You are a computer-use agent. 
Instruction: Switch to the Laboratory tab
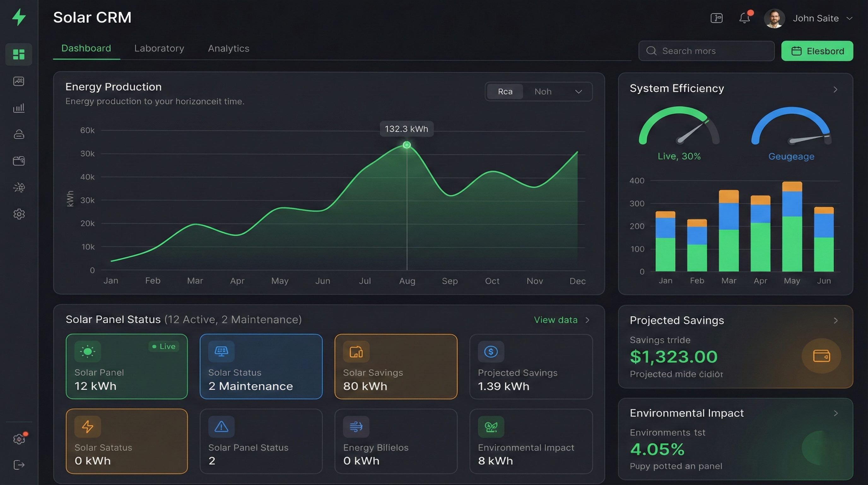click(159, 48)
